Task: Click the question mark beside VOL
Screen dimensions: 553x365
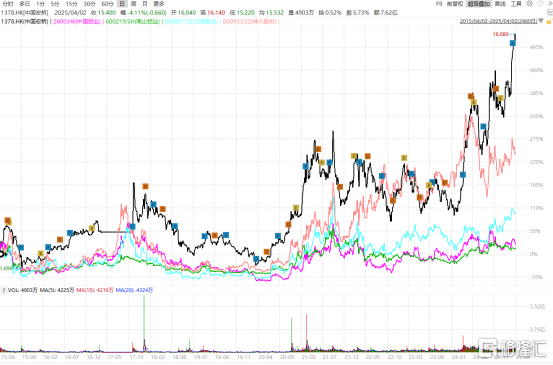Action: (4, 290)
